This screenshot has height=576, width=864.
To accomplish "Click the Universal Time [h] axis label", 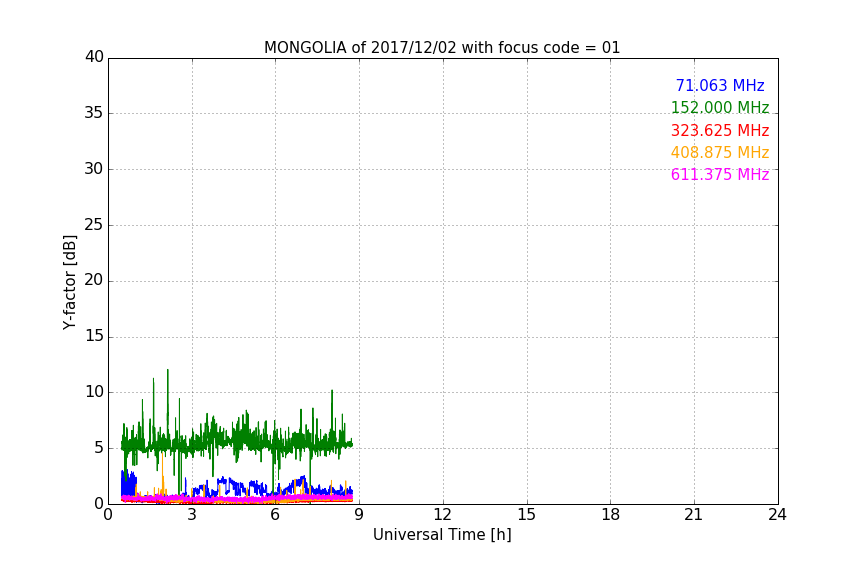I will point(442,535).
